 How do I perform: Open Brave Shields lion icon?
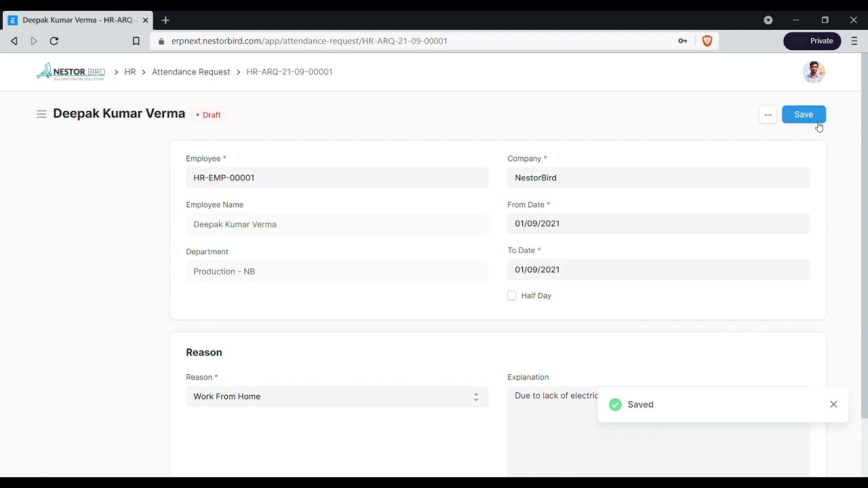click(x=707, y=41)
